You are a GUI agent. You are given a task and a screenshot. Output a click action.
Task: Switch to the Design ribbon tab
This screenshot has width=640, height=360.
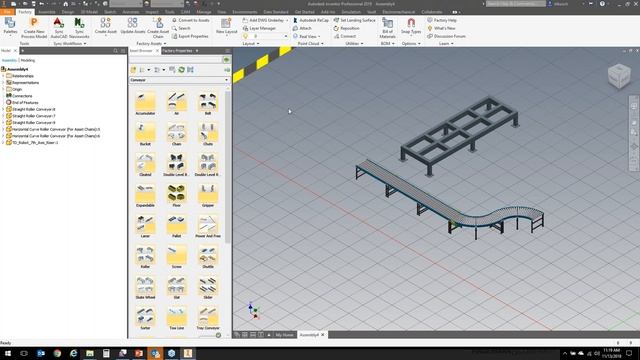click(67, 12)
